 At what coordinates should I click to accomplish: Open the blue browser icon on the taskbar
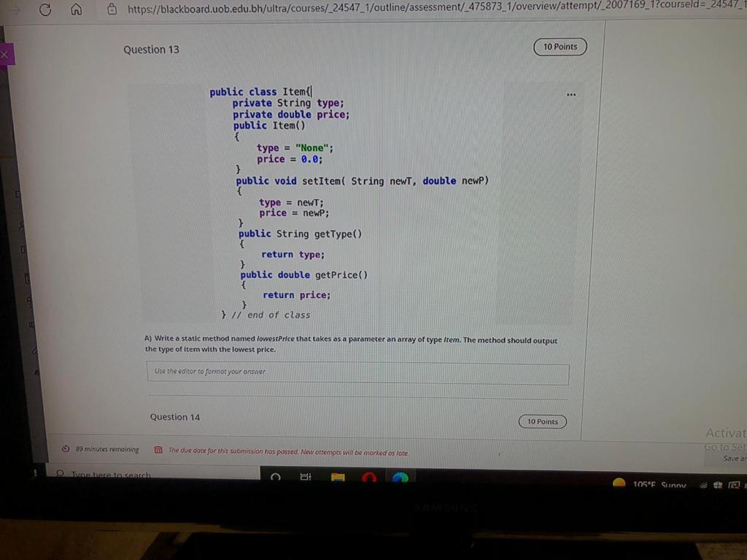(400, 478)
